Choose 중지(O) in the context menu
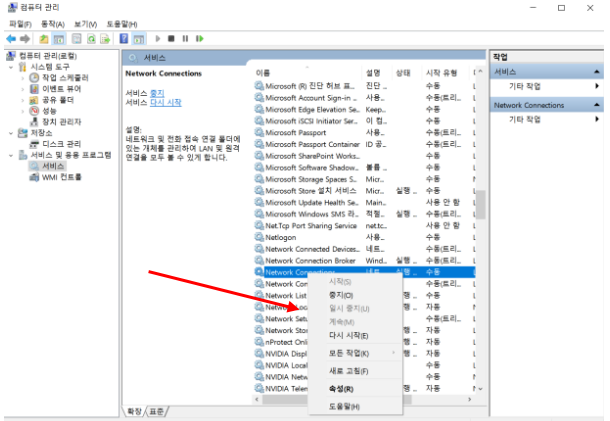 [x=355, y=295]
